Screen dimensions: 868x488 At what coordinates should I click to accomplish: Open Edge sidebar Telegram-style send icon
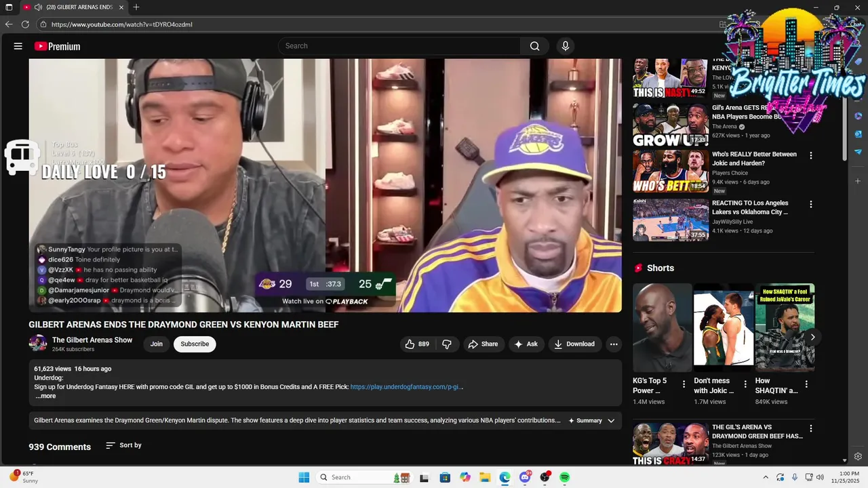[858, 152]
